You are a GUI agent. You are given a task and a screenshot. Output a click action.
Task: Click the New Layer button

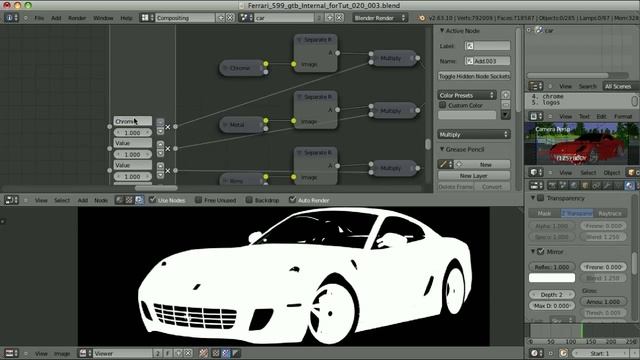474,176
